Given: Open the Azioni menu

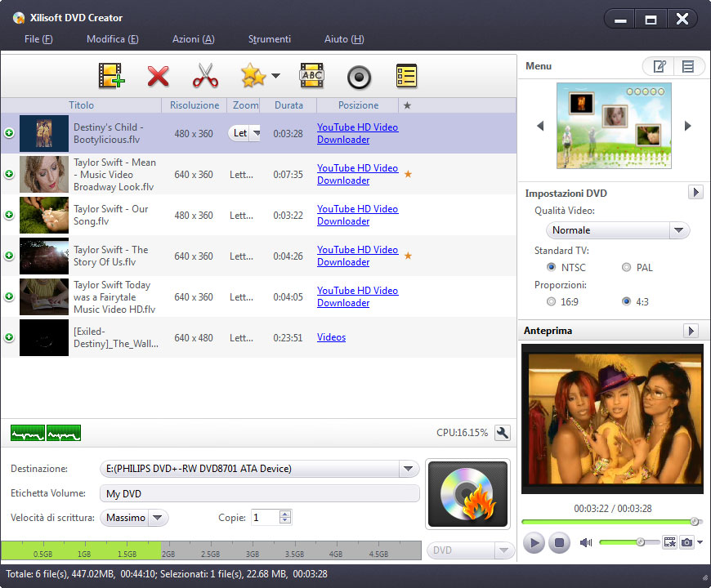Looking at the screenshot, I should pyautogui.click(x=193, y=39).
